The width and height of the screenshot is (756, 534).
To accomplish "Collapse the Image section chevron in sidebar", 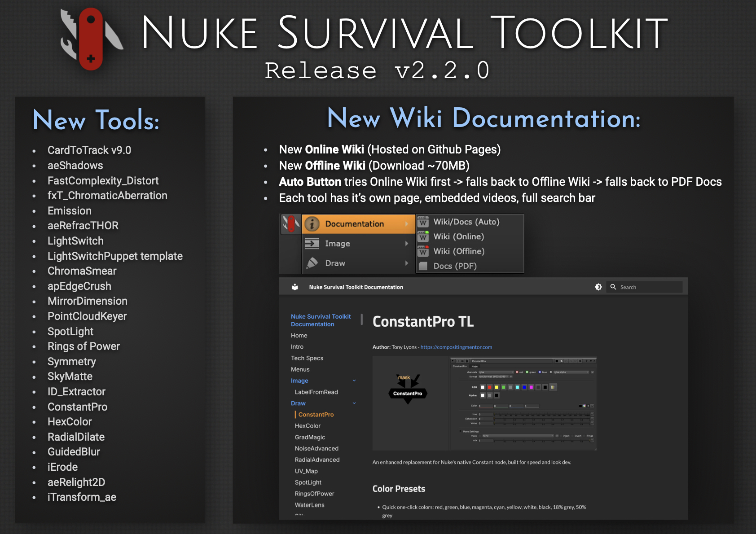I will coord(354,381).
